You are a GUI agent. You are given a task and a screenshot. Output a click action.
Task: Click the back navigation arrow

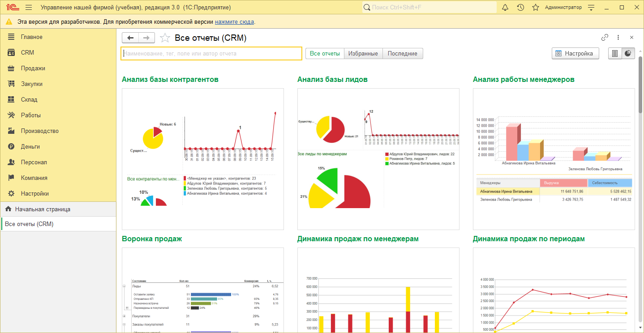tap(130, 38)
